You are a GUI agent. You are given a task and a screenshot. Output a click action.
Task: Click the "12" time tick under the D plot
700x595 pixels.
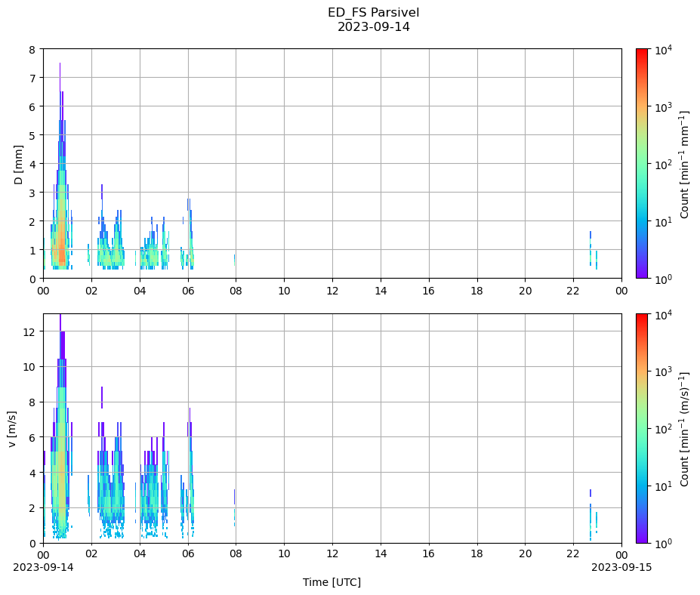pos(332,291)
